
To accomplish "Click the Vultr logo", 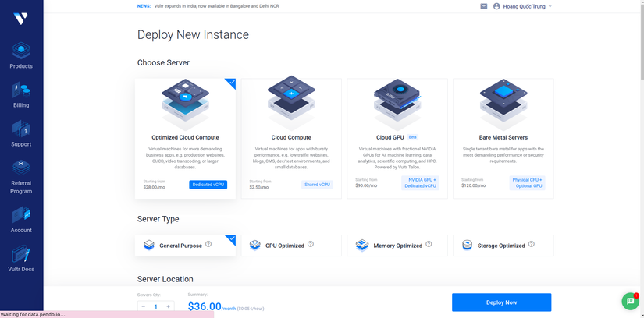I will (x=20, y=19).
